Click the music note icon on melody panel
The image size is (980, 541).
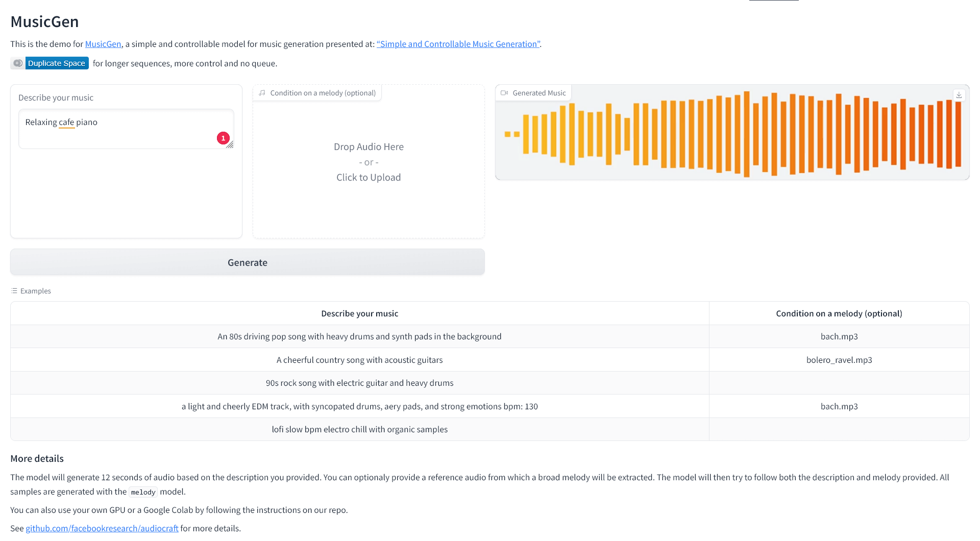tap(262, 93)
